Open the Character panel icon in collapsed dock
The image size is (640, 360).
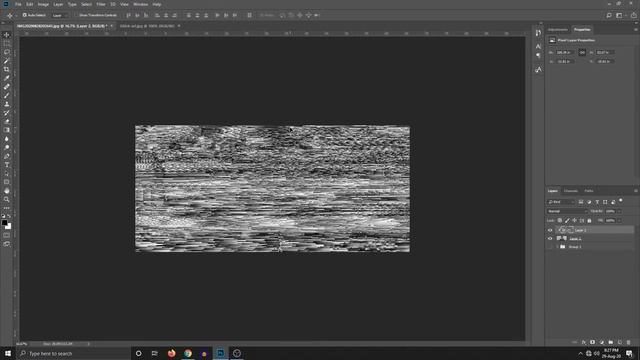tap(538, 47)
